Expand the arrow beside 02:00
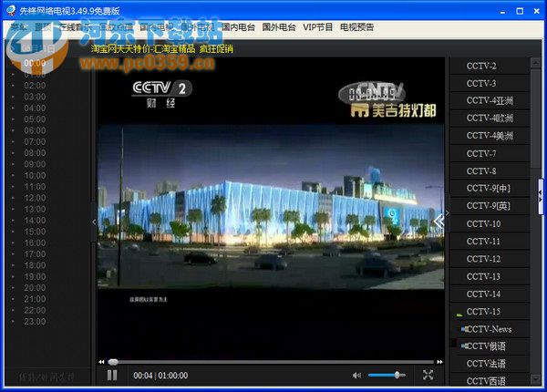The height and width of the screenshot is (392, 547). pos(14,86)
